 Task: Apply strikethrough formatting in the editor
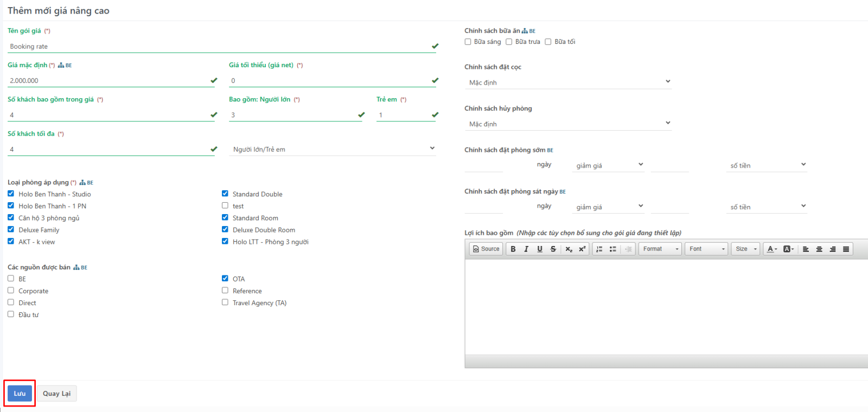tap(553, 249)
